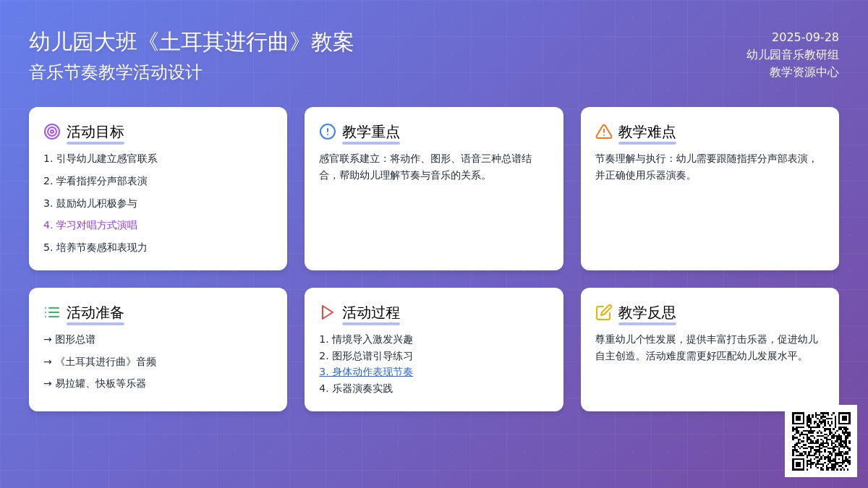
Task: Open the link 身体动作表现节奏
Action: [x=366, y=372]
